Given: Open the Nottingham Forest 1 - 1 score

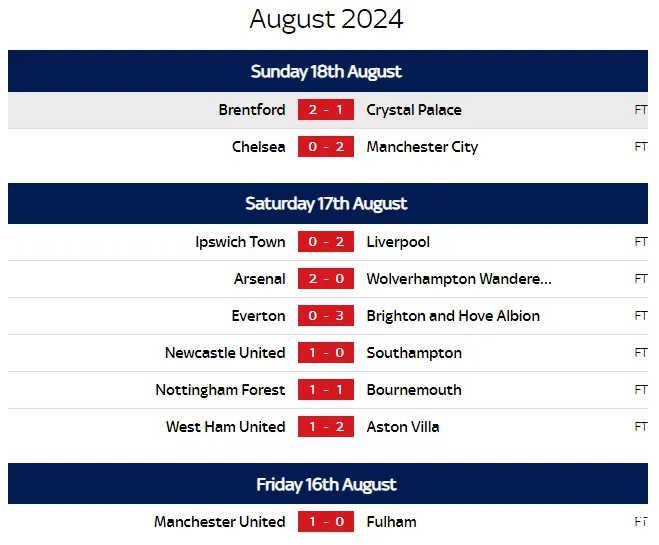Looking at the screenshot, I should click(x=326, y=390).
